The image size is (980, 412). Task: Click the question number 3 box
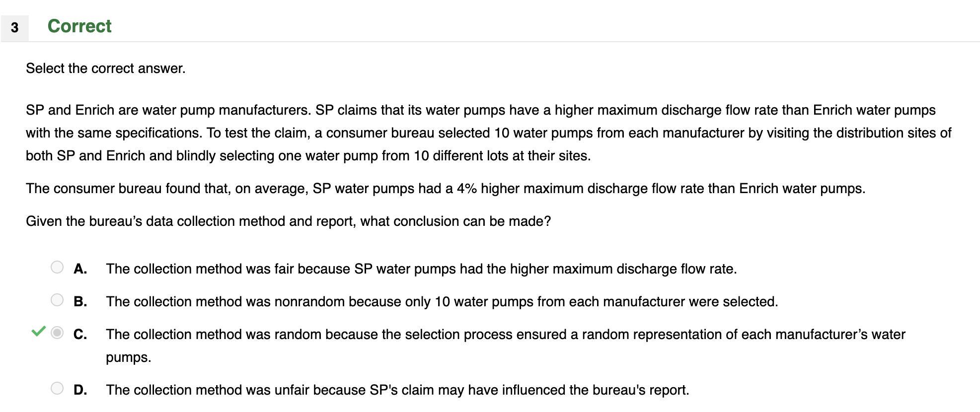[14, 28]
